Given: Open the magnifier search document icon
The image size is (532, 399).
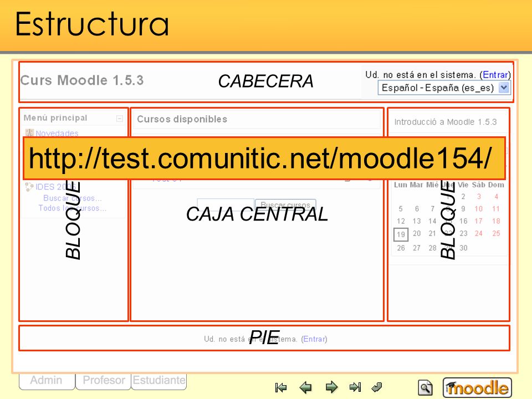Looking at the screenshot, I should click(x=425, y=388).
